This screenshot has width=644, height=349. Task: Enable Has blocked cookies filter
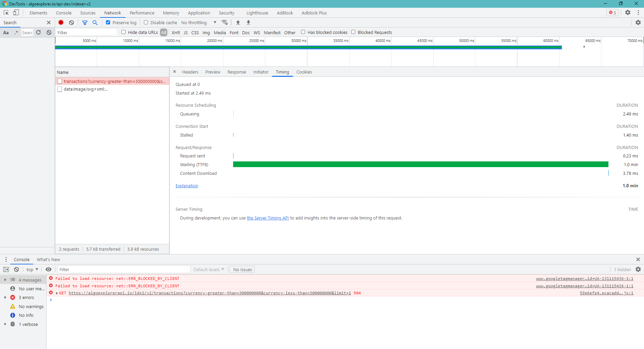click(x=303, y=32)
